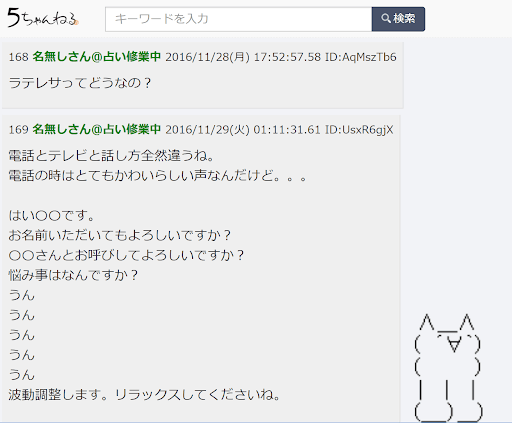The image size is (512, 423).
Task: Select post number 168
Action: pos(19,57)
